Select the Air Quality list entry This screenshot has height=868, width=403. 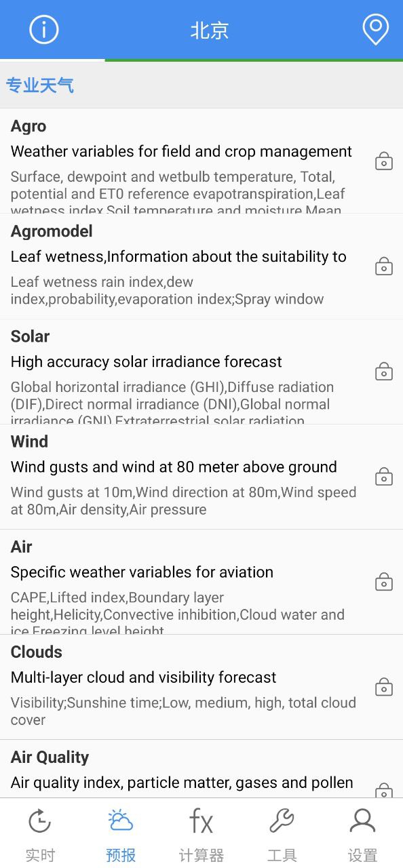pos(201,769)
